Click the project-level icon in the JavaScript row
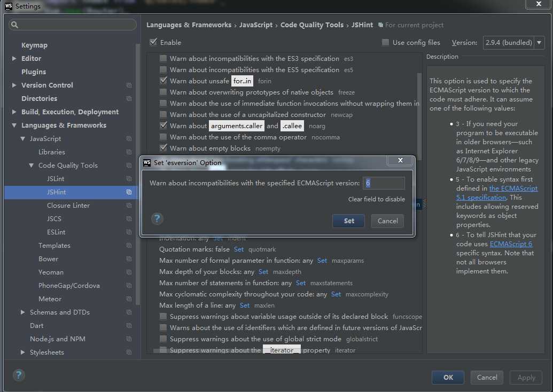 tap(129, 139)
